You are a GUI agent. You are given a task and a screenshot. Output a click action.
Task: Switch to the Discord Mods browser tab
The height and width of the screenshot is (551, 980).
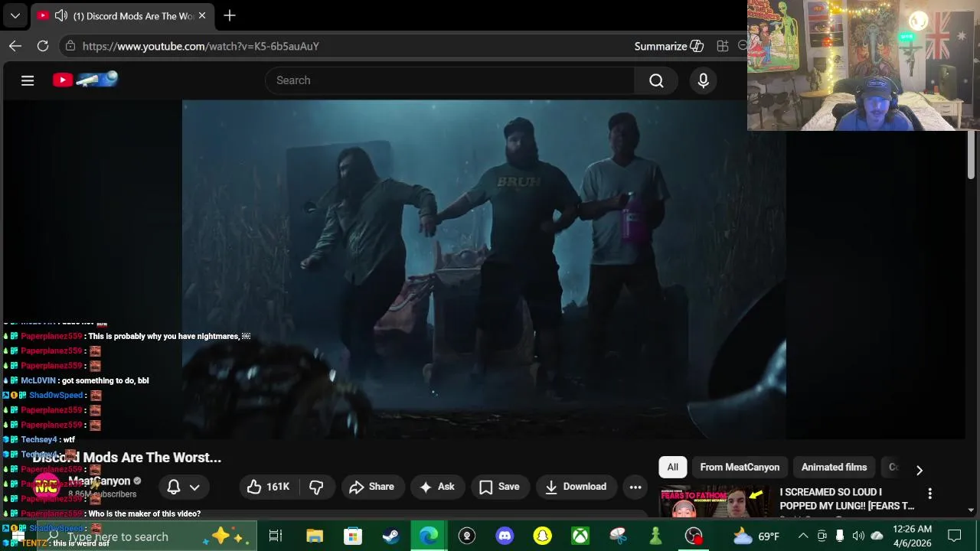pyautogui.click(x=122, y=15)
